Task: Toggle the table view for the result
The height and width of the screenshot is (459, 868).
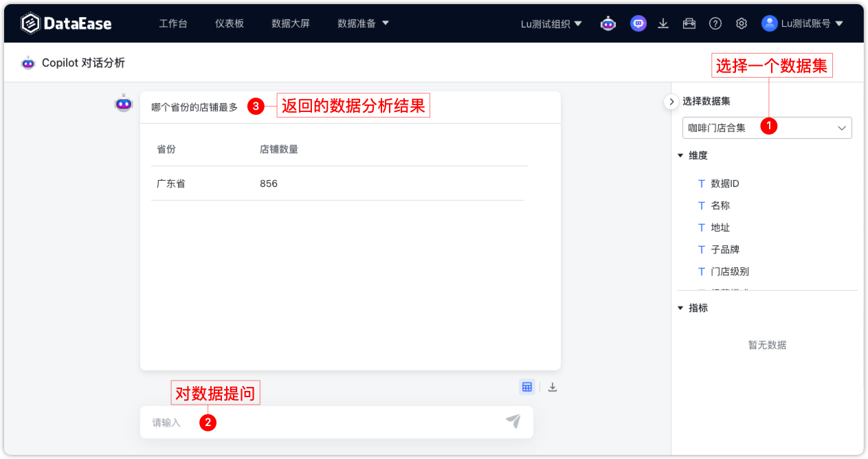Action: [x=526, y=387]
